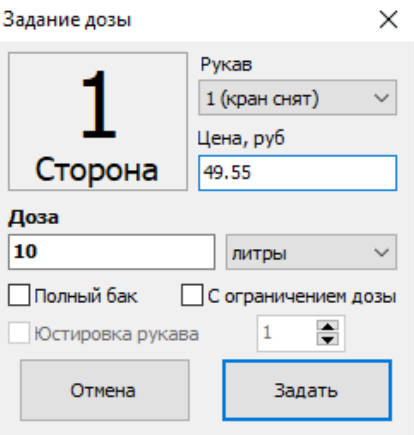Toggle the Юстировка рукава checkbox
Screen dimensions: 414x435
click(19, 333)
